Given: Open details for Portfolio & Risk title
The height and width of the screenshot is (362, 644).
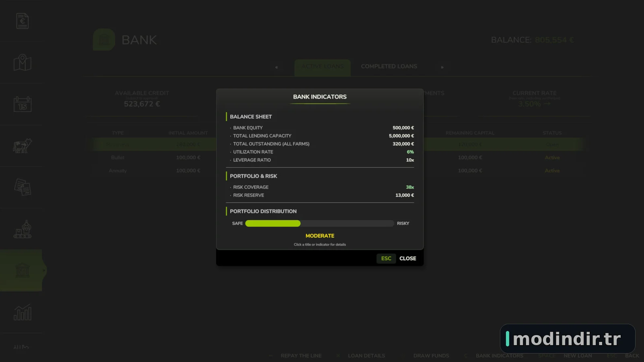Looking at the screenshot, I should click(x=253, y=176).
